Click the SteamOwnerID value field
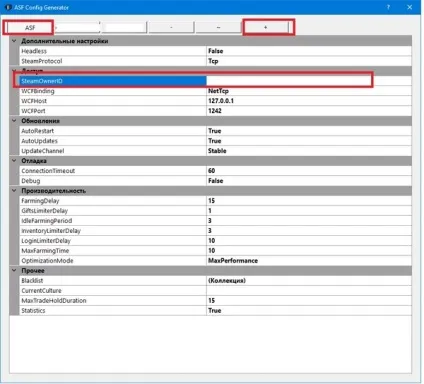Image resolution: width=424 pixels, height=384 pixels. 309,81
